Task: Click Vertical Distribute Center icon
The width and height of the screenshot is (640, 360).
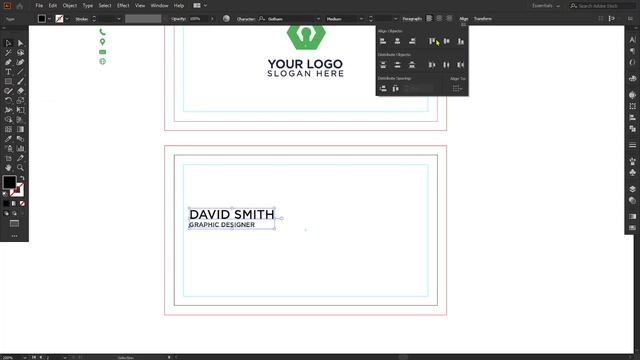Action: point(397,65)
